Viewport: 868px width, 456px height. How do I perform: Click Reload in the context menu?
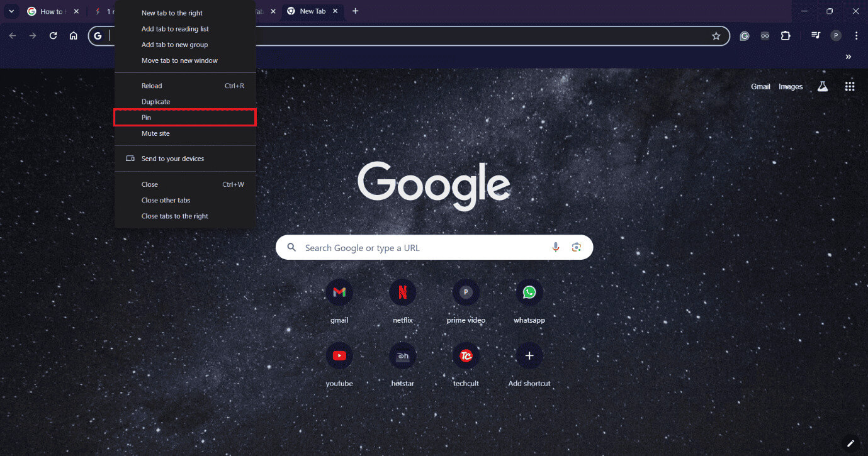pos(185,86)
